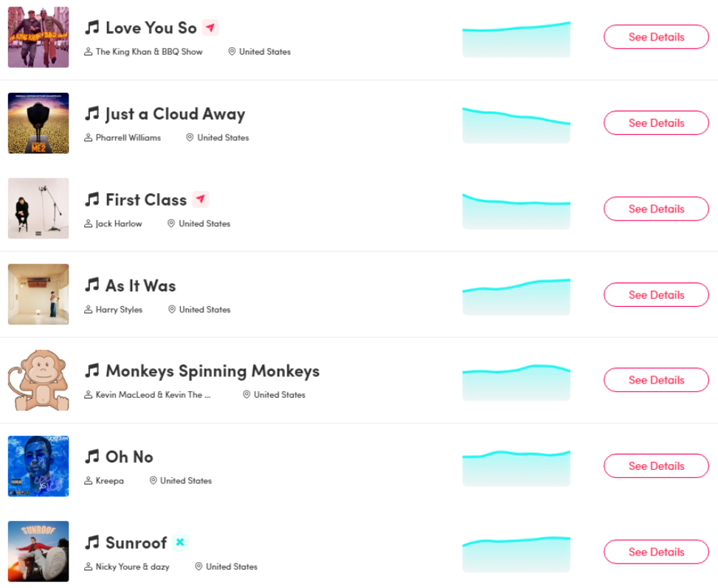Viewport: 718px width, 588px height.
Task: Open See Details for Sunroof
Action: [656, 551]
